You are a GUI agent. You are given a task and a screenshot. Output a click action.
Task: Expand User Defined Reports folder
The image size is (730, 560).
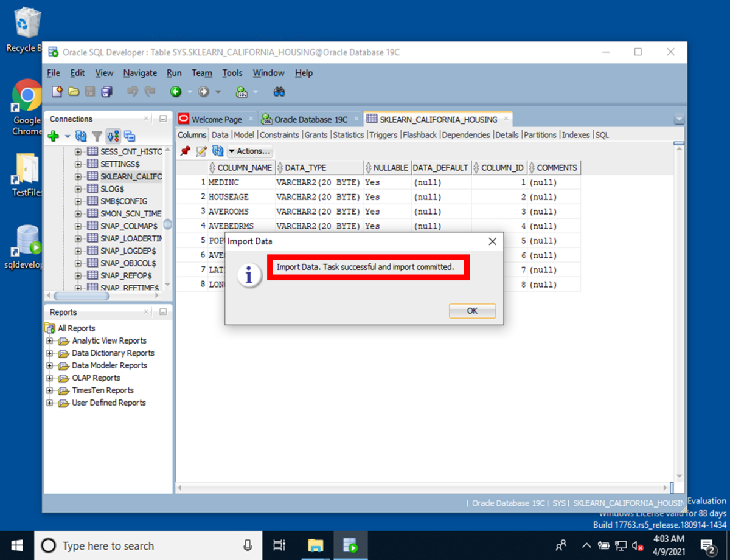click(50, 403)
